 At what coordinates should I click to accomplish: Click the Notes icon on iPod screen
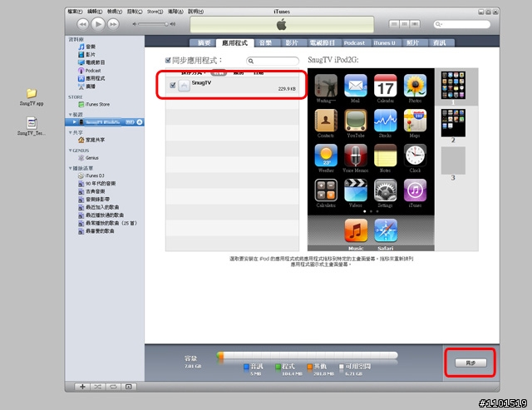[x=385, y=156]
